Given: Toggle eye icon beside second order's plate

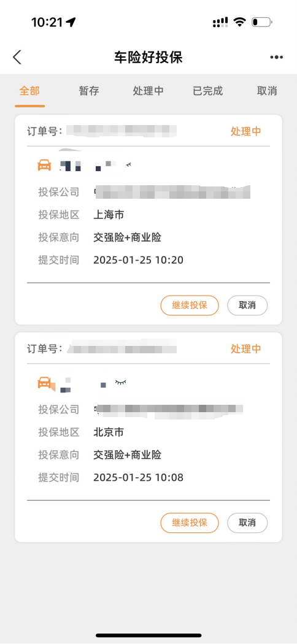Looking at the screenshot, I should pyautogui.click(x=121, y=382).
